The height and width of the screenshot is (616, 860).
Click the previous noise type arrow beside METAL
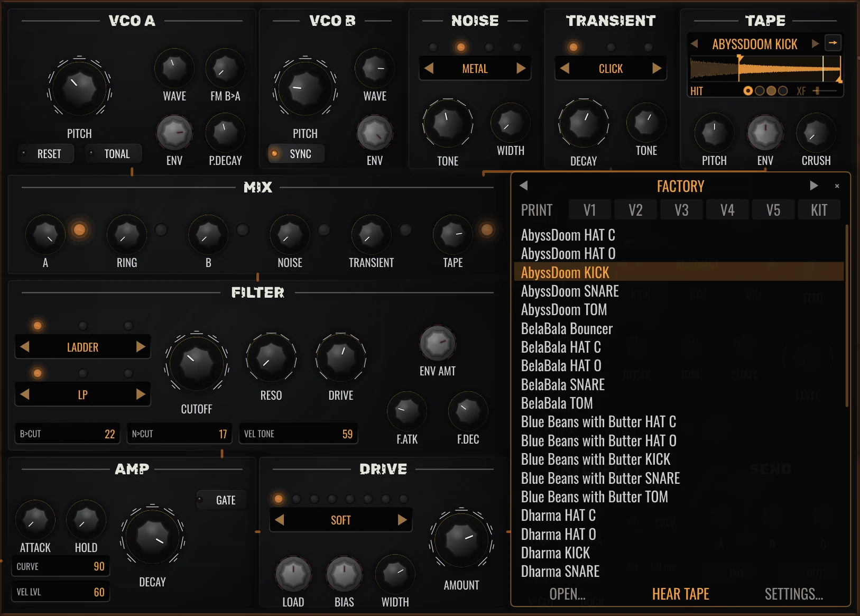(x=429, y=68)
